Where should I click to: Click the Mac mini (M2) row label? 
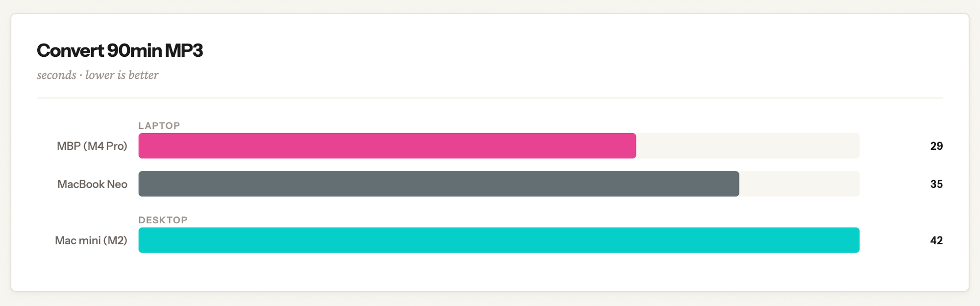pos(91,240)
